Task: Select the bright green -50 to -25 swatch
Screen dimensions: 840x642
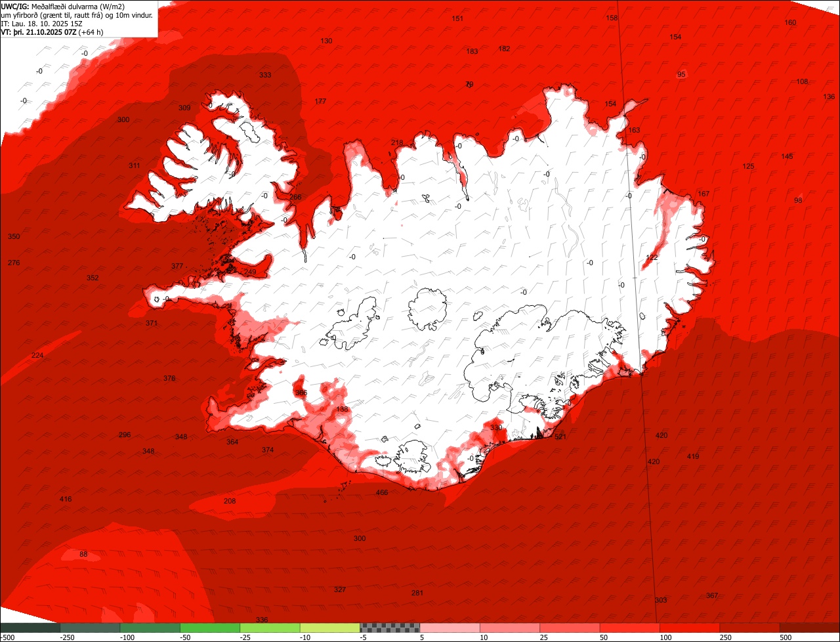Action: 210,628
